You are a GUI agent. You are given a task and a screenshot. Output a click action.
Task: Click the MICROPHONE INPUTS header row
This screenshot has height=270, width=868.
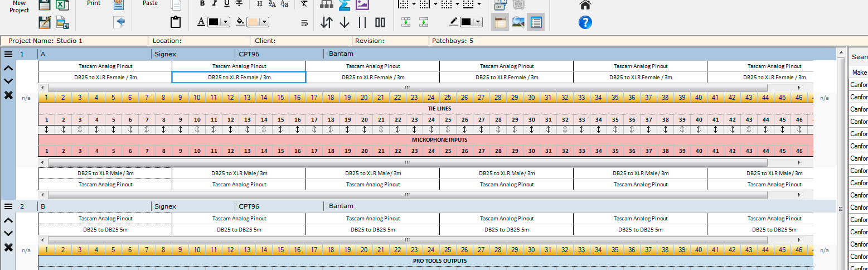(426, 139)
